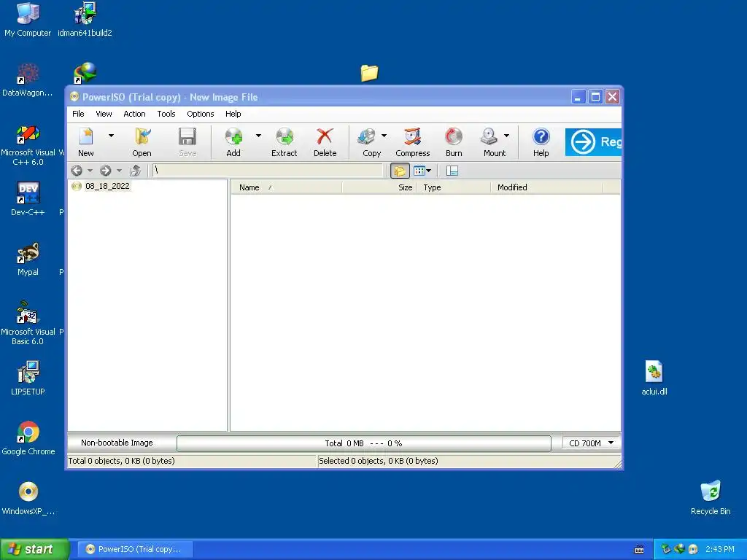The image size is (747, 560).
Task: Click the Burn toolbar icon
Action: pos(454,141)
